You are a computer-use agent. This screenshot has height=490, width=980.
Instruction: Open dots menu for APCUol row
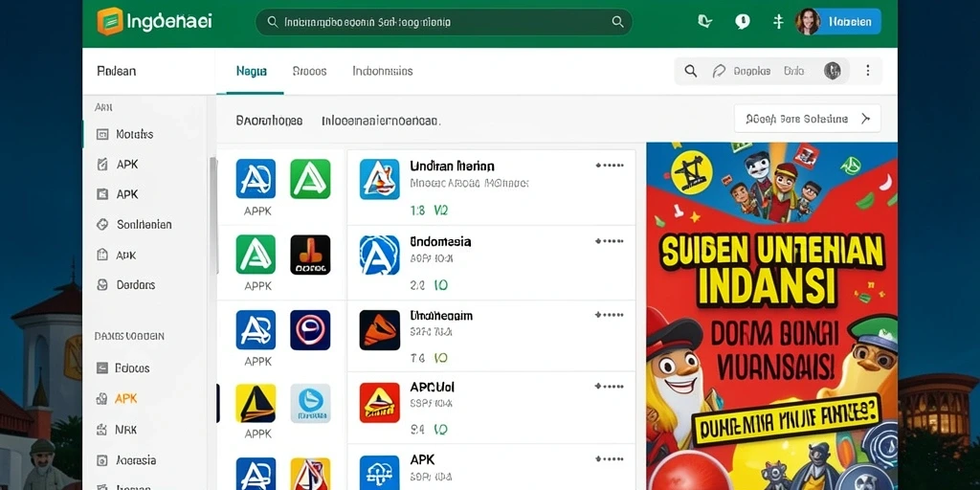[610, 387]
